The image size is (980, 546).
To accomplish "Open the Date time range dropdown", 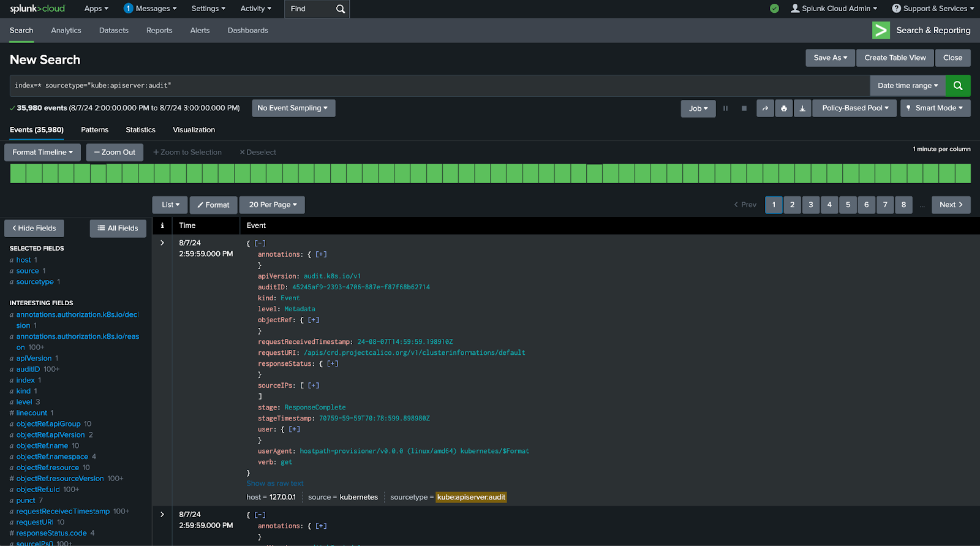I will (907, 86).
